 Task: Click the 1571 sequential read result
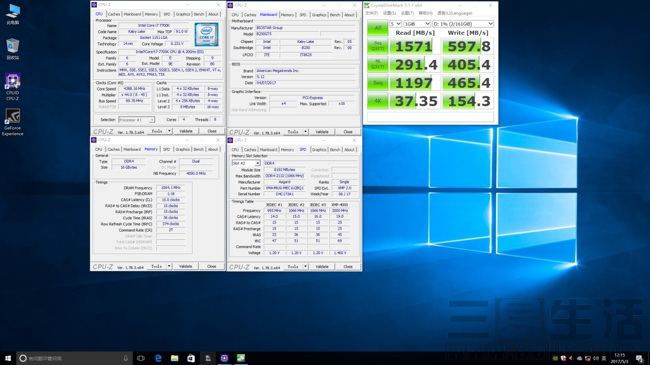coord(415,46)
